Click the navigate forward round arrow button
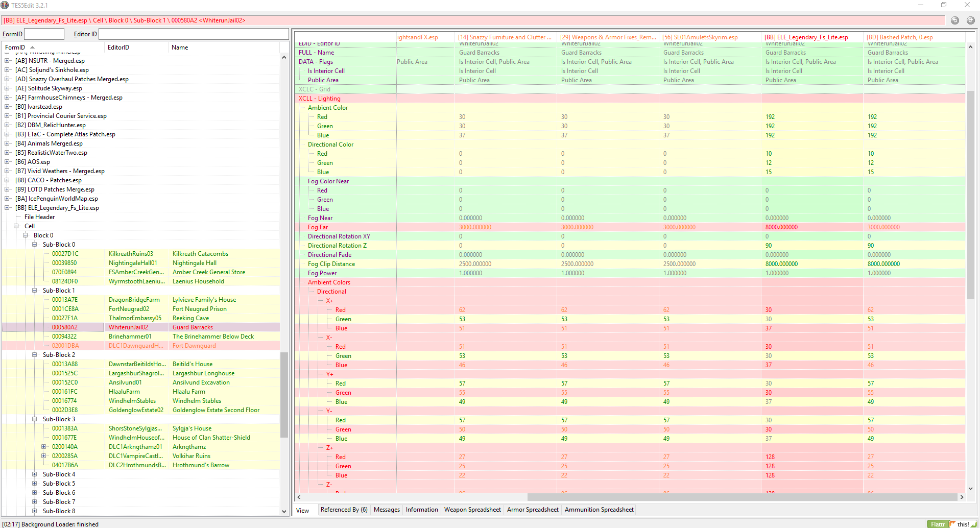 (970, 20)
